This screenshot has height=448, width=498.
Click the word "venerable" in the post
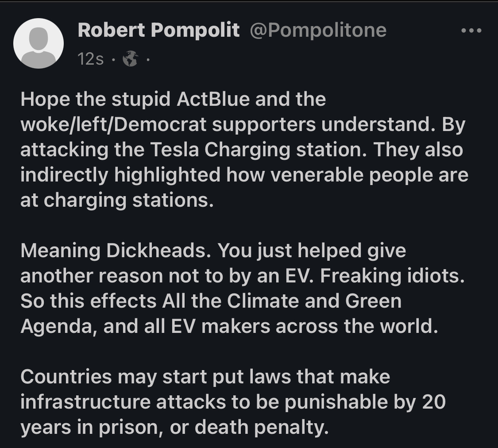(x=305, y=175)
